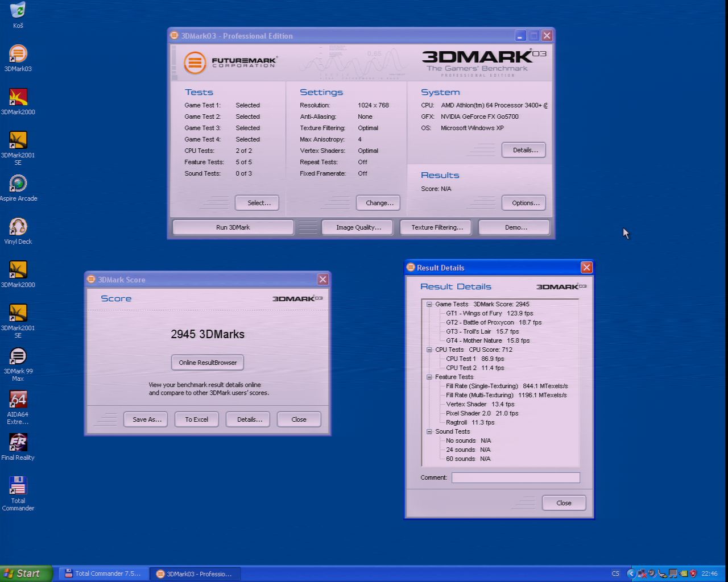728x582 pixels.
Task: Click the 3DMark03 window title bar icon
Action: (175, 35)
